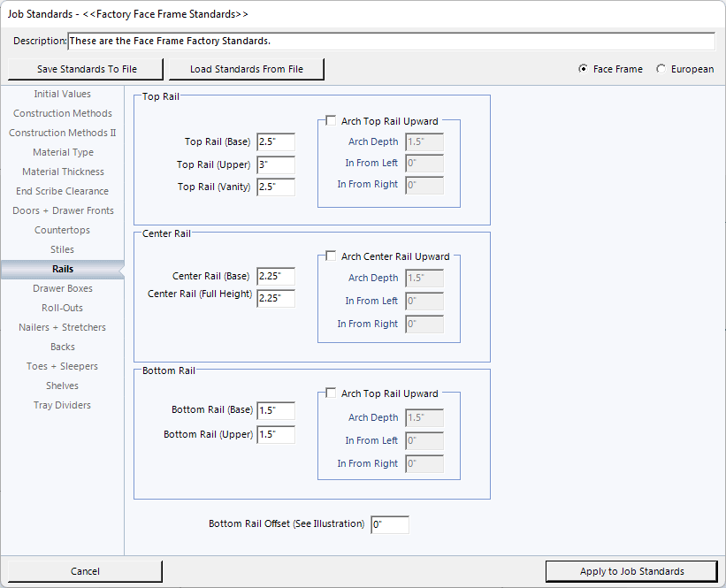Image resolution: width=726 pixels, height=588 pixels.
Task: Check Arch Top Rail Upward under Bottom Rail
Action: click(331, 393)
